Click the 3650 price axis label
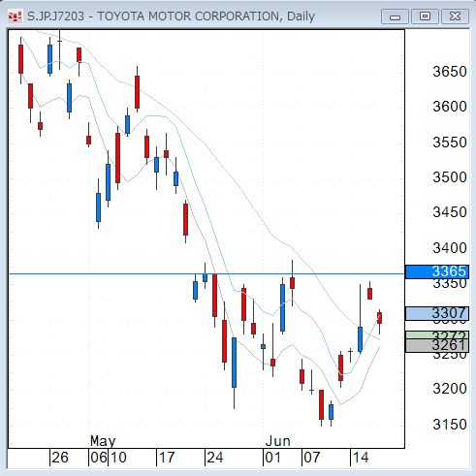Image resolution: width=476 pixels, height=476 pixels. pos(450,72)
